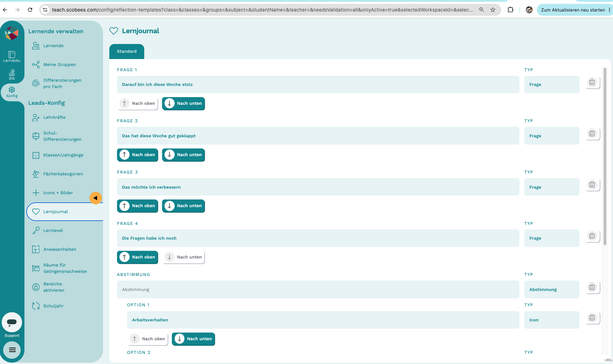Edit the 'Das hat diese Woche gut geklappt' field

[318, 136]
